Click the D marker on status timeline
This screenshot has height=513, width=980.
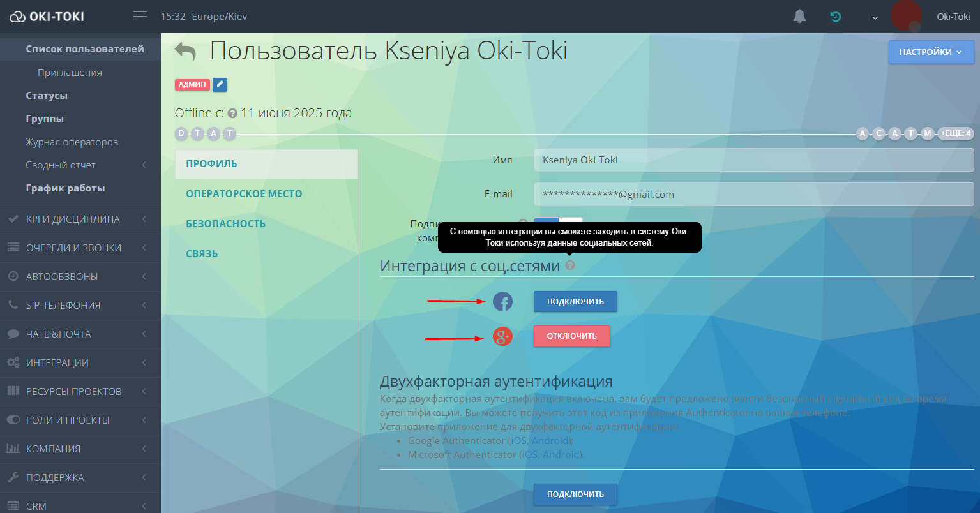181,133
